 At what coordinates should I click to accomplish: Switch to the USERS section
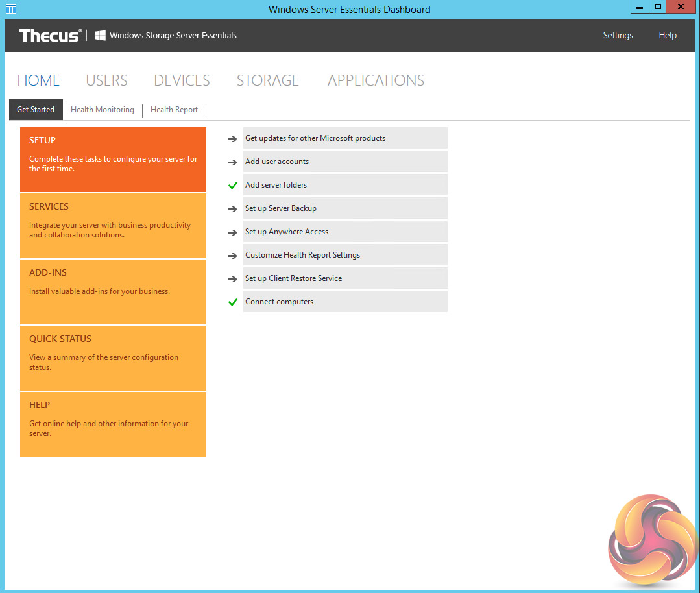(x=106, y=80)
